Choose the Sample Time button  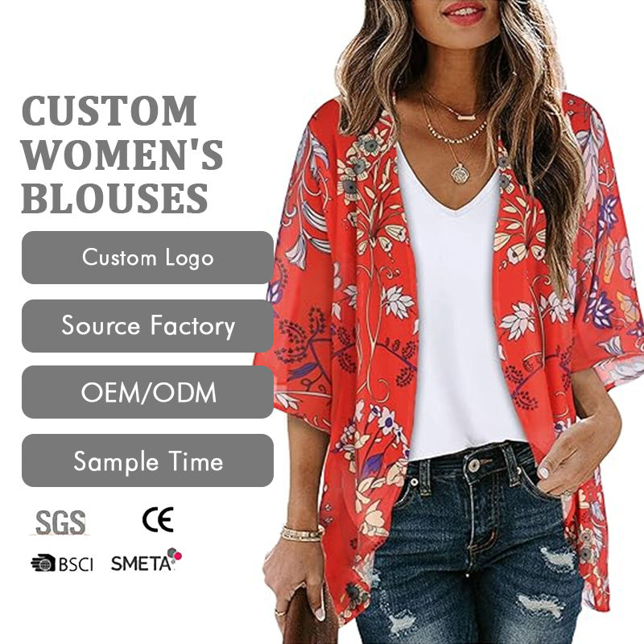point(148,460)
